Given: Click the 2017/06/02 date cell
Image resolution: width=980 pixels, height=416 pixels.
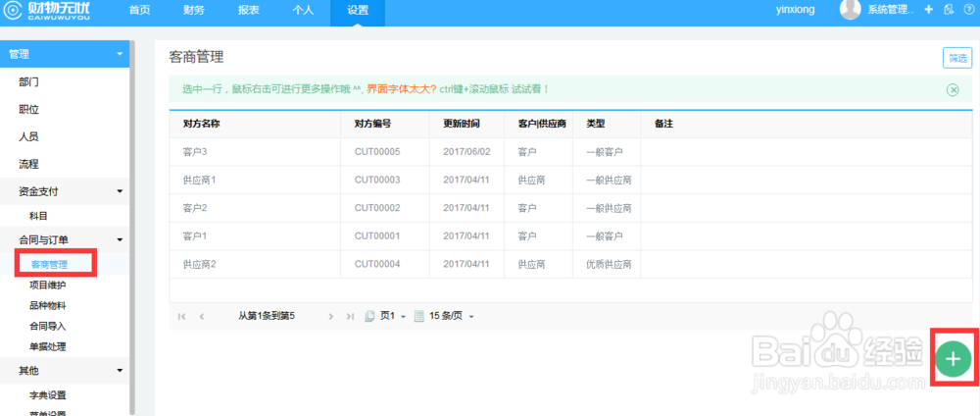Looking at the screenshot, I should coord(466,152).
